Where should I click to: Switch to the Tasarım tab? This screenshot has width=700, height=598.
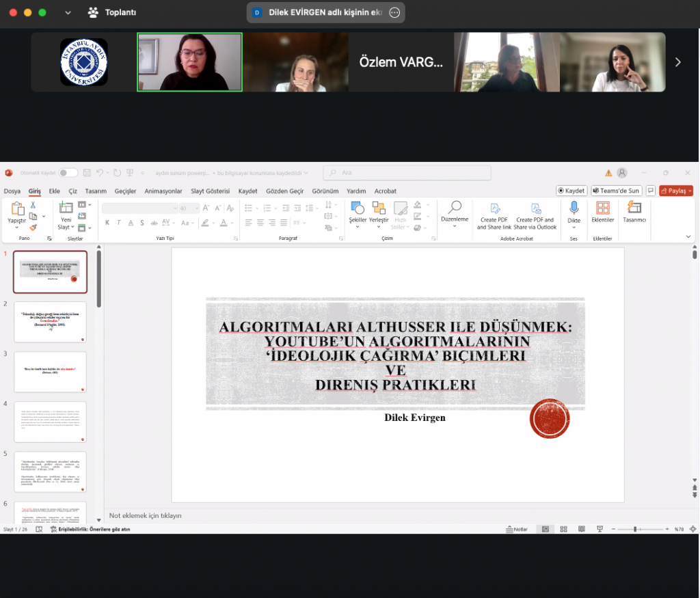click(96, 191)
